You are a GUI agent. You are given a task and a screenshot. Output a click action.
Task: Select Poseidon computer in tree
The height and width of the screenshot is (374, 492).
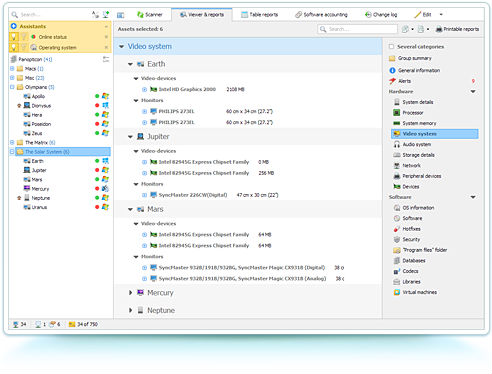tap(37, 124)
